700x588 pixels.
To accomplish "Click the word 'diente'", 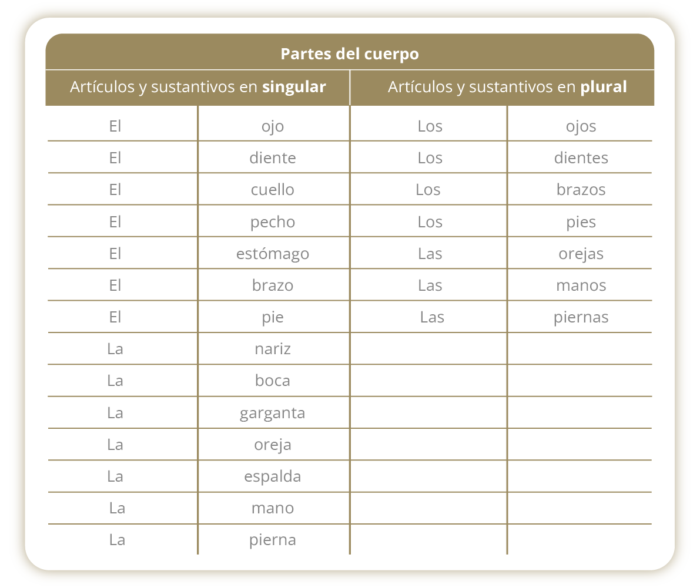I will pos(273,158).
